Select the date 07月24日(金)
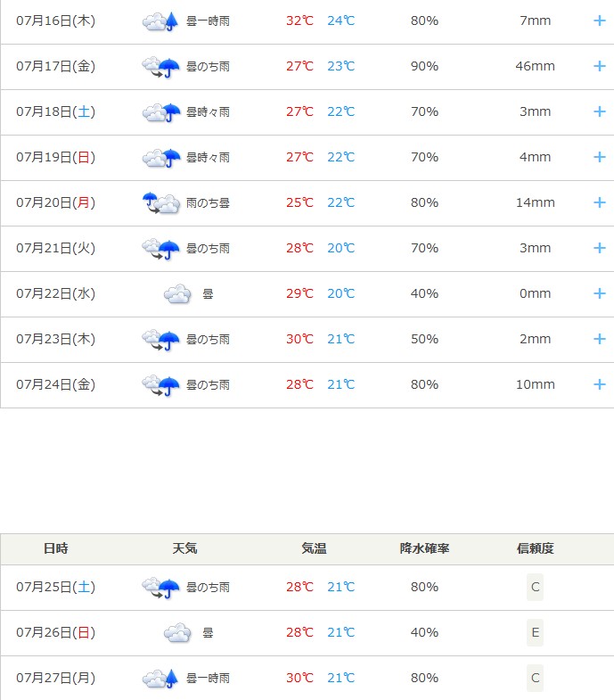This screenshot has width=614, height=700. (56, 385)
